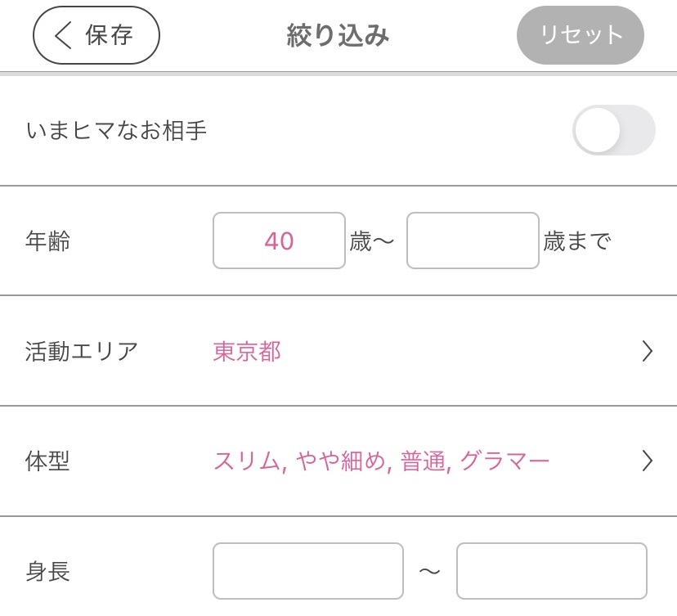Tap the 絞り込み page title
This screenshot has width=677, height=616.
pos(338,35)
